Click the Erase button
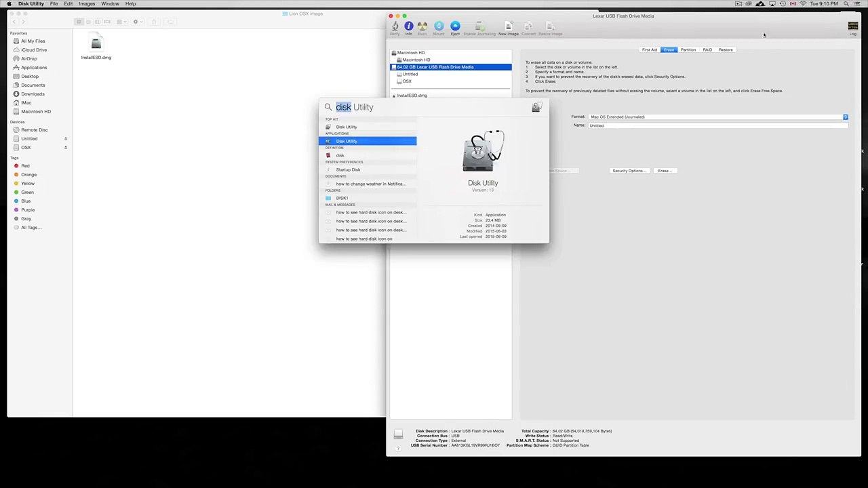The width and height of the screenshot is (868, 488). (x=664, y=171)
